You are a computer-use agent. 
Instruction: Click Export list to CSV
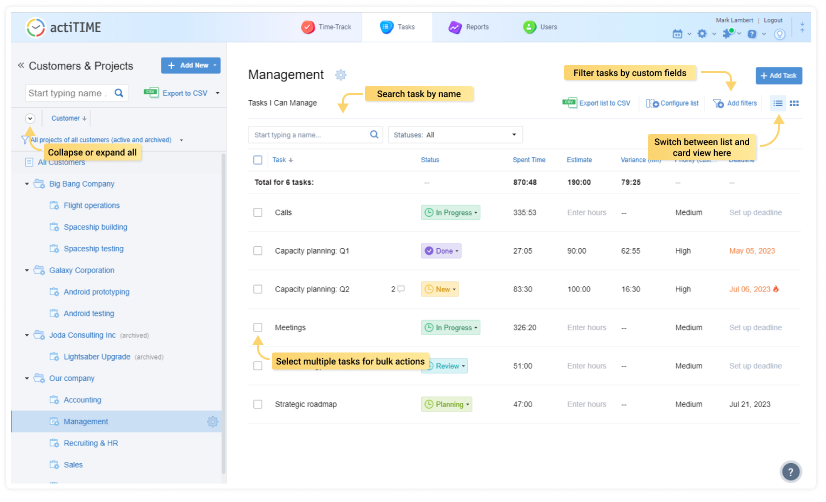(x=596, y=103)
